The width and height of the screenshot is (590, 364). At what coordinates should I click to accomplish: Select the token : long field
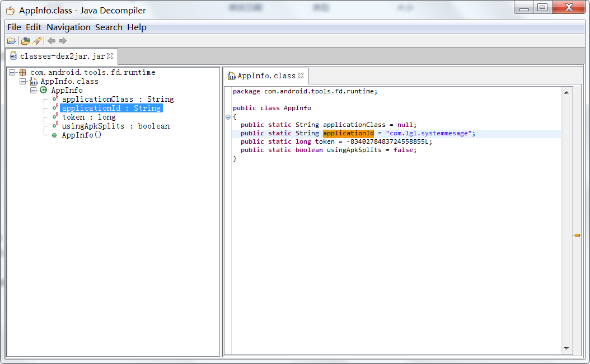tap(88, 117)
